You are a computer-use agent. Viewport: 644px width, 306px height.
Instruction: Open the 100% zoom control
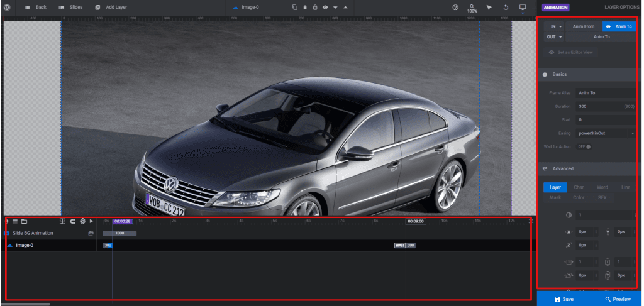coord(472,9)
